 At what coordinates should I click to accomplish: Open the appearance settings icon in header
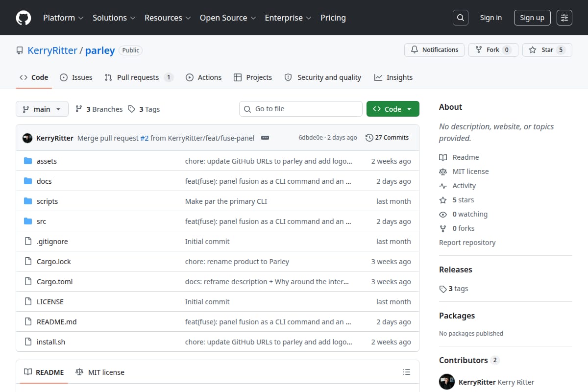(x=564, y=18)
